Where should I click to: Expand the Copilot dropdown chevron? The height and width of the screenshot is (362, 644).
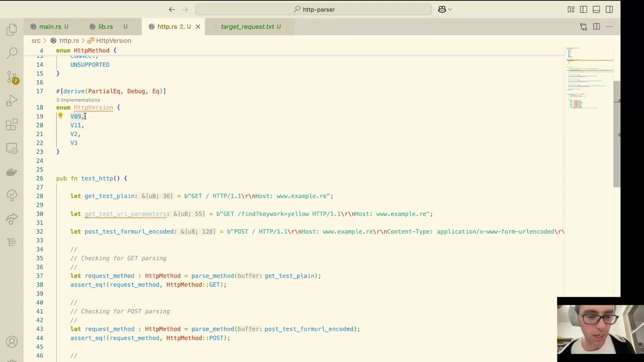[x=450, y=9]
